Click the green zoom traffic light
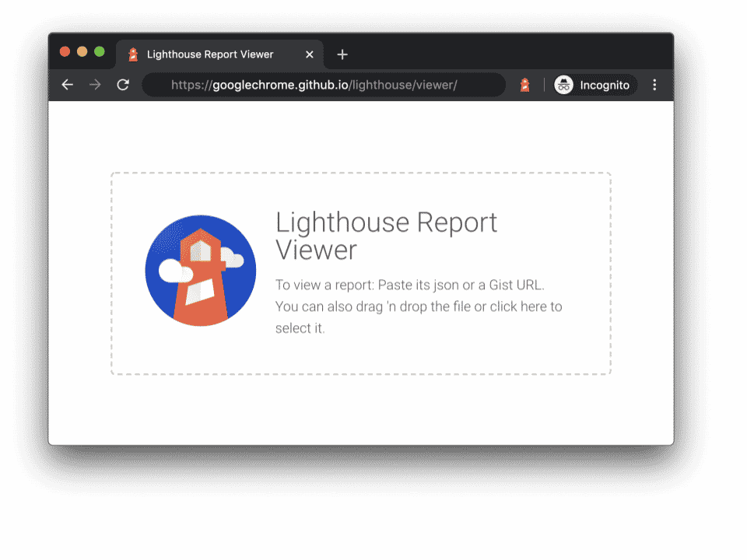The image size is (747, 560). pyautogui.click(x=99, y=51)
